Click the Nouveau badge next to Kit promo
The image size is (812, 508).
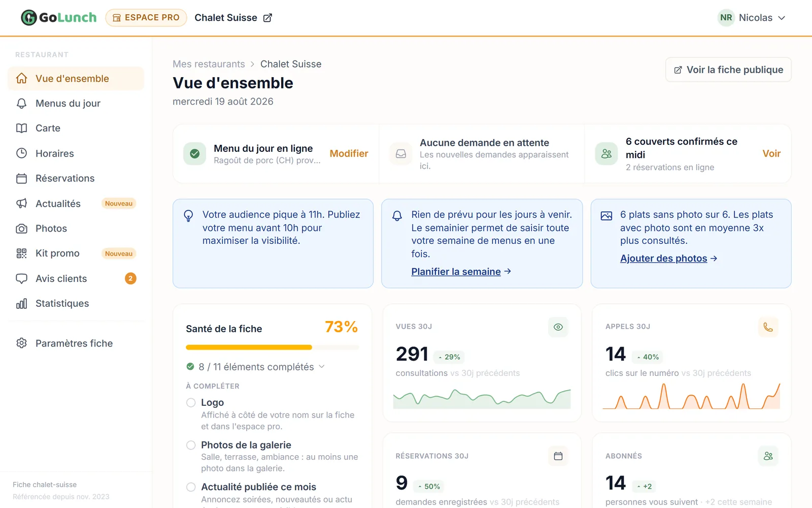click(119, 253)
